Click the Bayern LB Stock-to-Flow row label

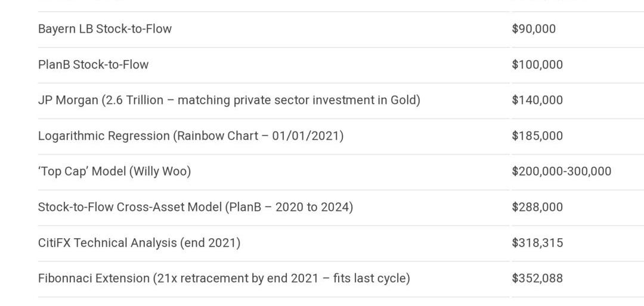(x=105, y=29)
